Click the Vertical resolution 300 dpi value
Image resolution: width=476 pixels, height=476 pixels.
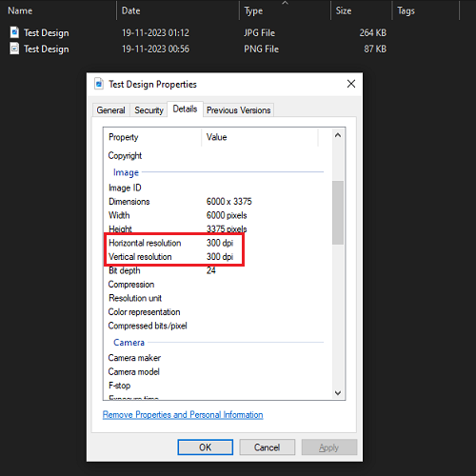click(220, 256)
